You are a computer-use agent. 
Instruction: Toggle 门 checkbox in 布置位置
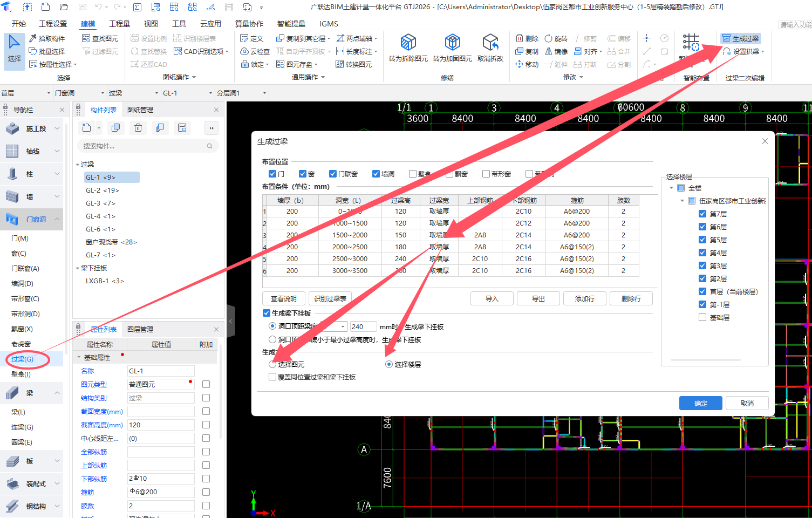click(272, 174)
